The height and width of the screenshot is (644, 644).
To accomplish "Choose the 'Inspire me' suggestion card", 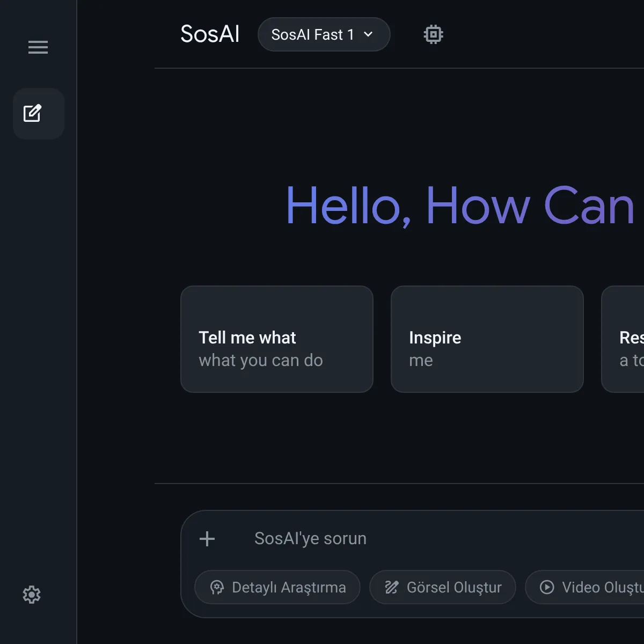I will [487, 339].
